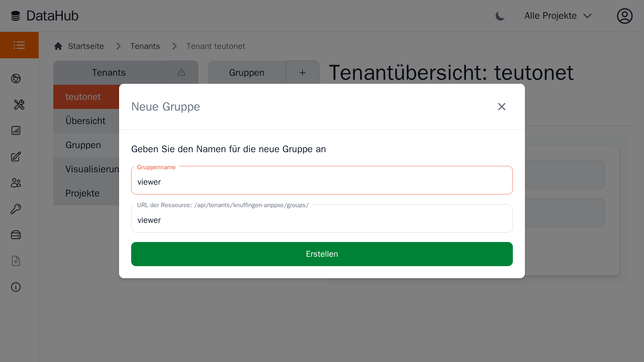Click the plus button beside Gruppen
Viewport: 644px width, 362px height.
pos(302,72)
